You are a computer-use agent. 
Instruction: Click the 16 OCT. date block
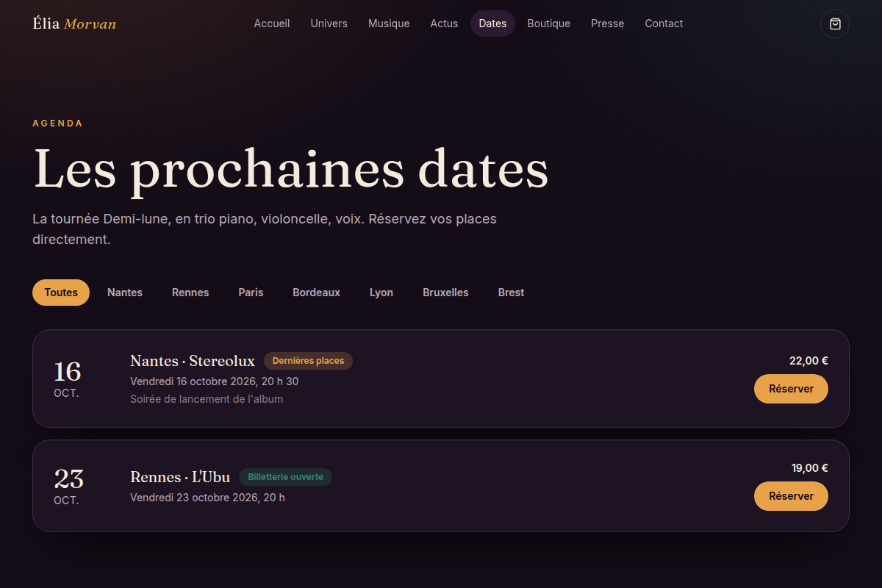tap(67, 379)
